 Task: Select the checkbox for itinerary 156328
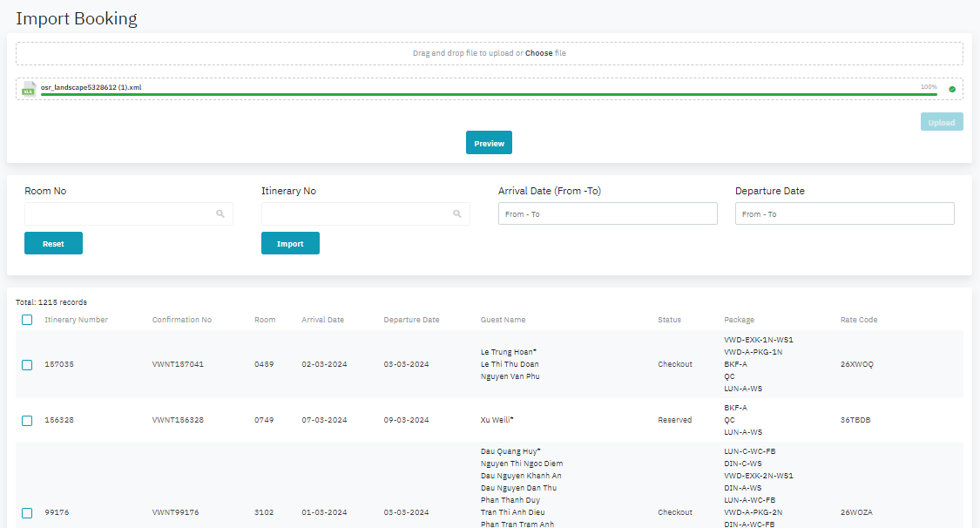[27, 420]
